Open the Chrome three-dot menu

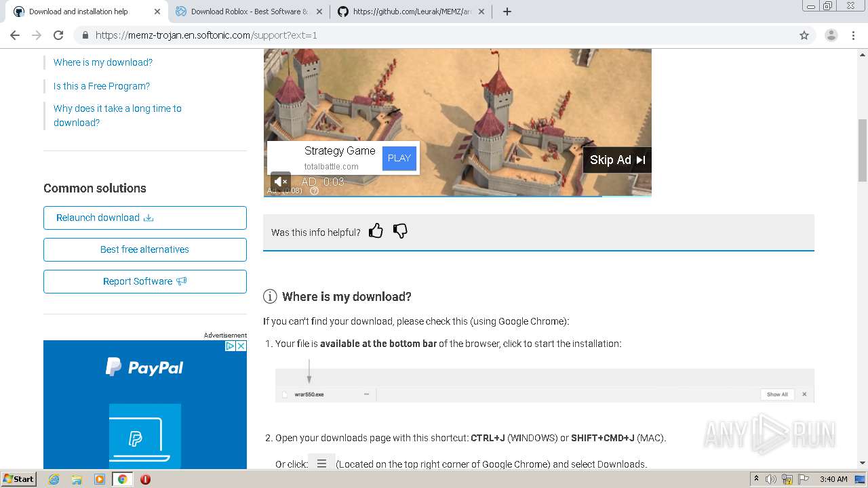pos(853,35)
